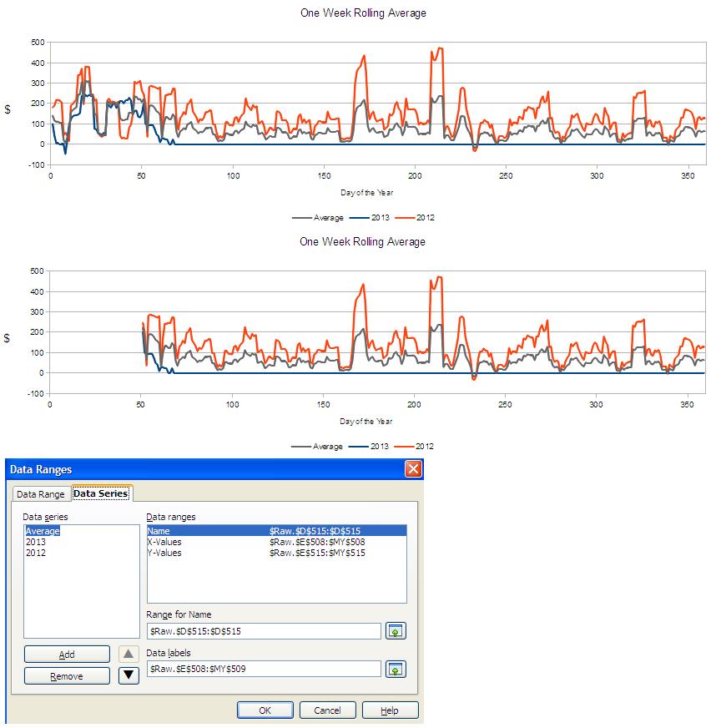The height and width of the screenshot is (728, 726).
Task: Click the $ axis title of bottom chart
Action: [x=7, y=338]
